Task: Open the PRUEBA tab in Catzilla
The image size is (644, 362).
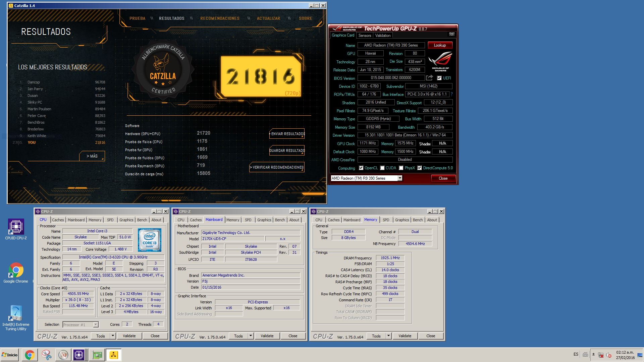Action: (138, 18)
